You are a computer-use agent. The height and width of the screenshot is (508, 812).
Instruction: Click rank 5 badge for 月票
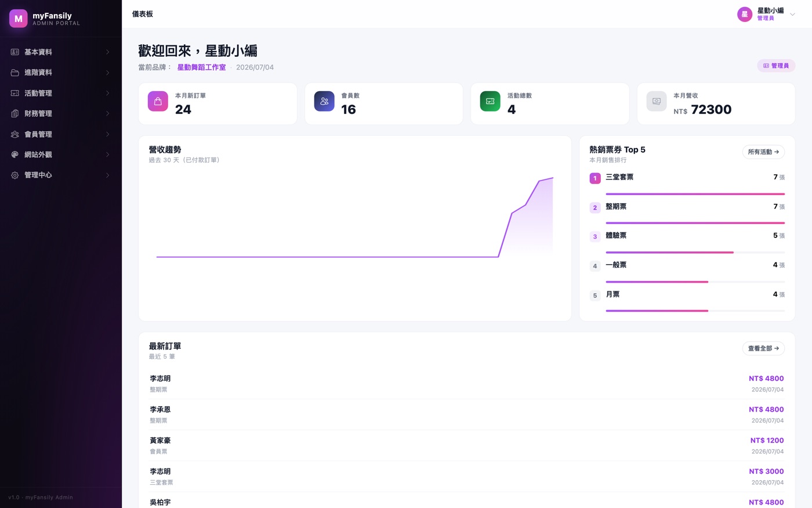point(595,296)
